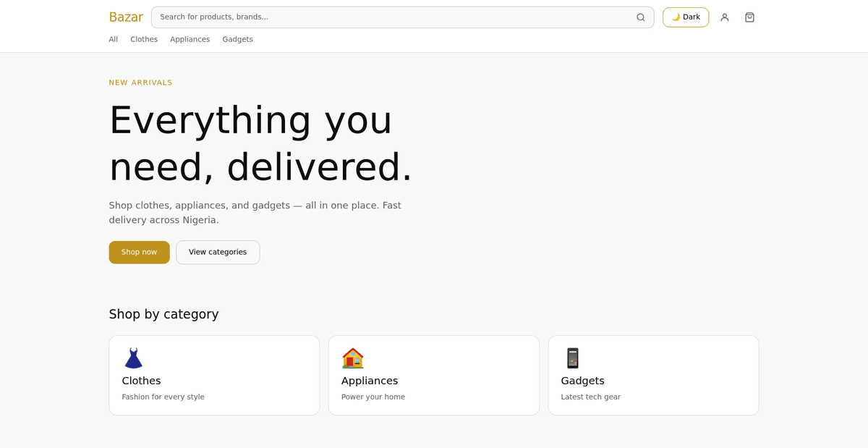The image size is (868, 448).
Task: Open the Gadgets nav tab
Action: [x=238, y=39]
